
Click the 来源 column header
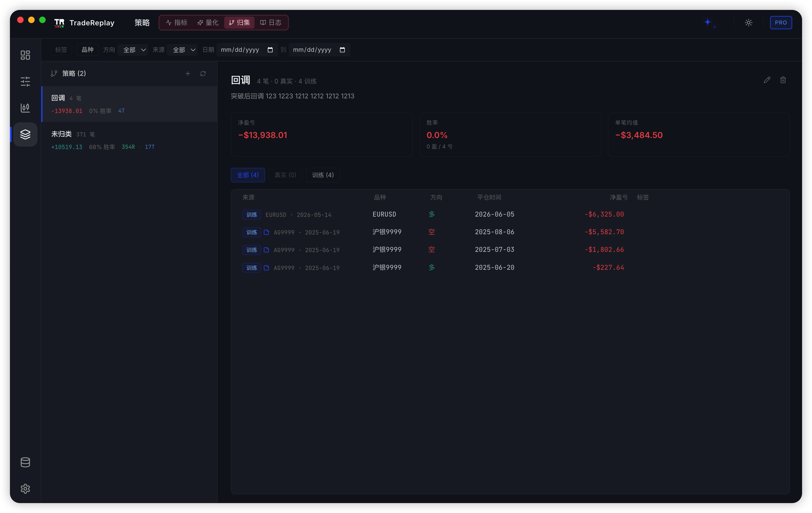(248, 197)
